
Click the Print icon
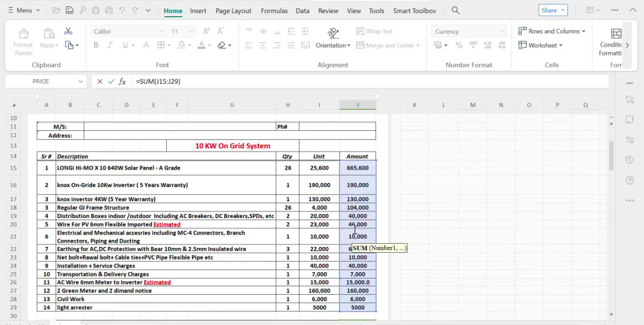[x=96, y=10]
